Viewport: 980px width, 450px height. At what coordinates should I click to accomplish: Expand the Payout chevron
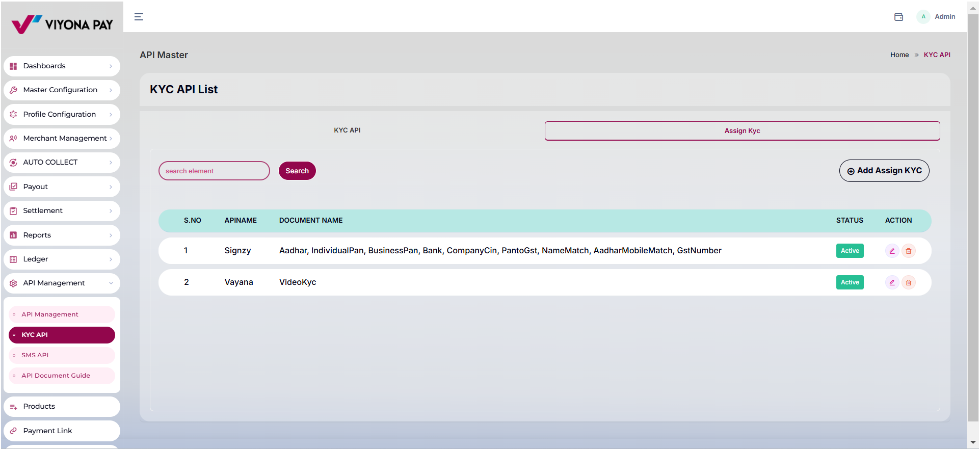[111, 187]
